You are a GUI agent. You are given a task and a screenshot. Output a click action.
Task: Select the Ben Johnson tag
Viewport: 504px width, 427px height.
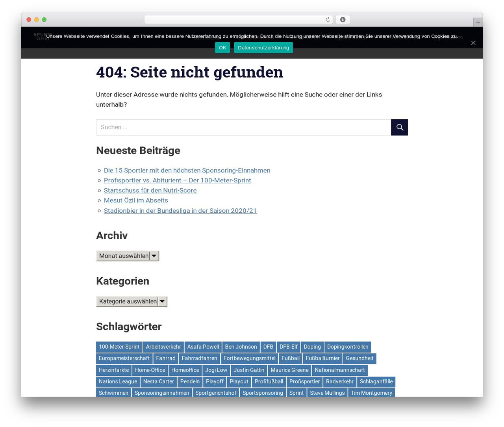pyautogui.click(x=241, y=347)
